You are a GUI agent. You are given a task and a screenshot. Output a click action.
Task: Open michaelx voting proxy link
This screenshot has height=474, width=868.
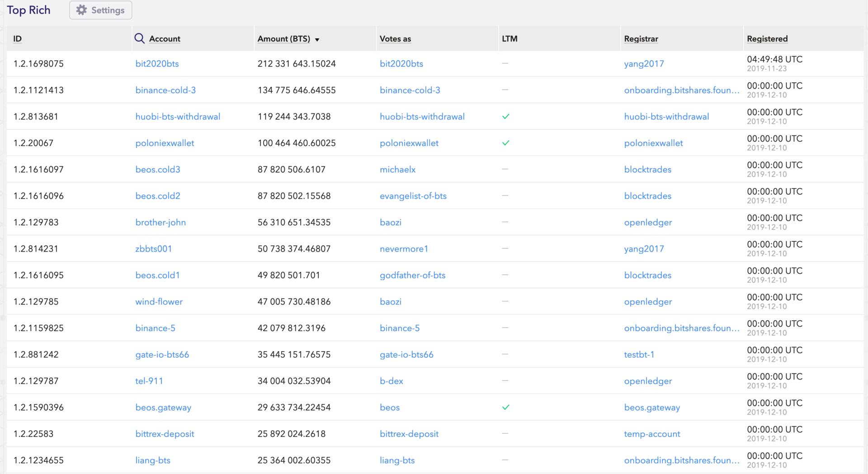(x=397, y=169)
